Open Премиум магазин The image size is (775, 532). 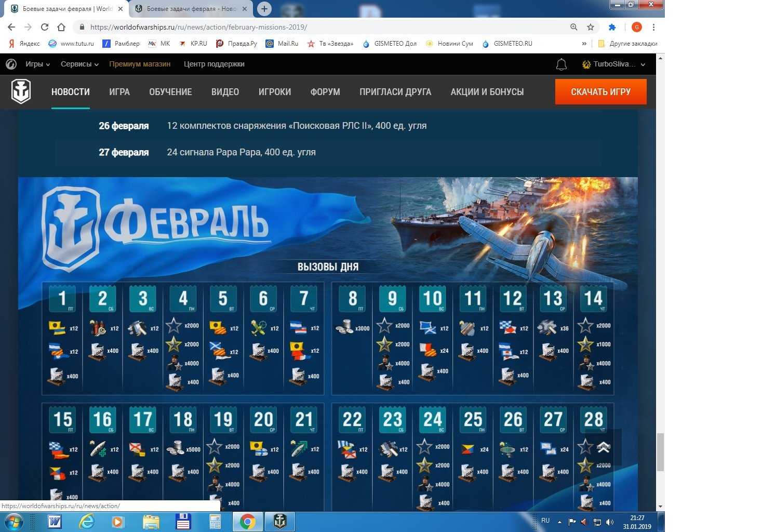(140, 64)
